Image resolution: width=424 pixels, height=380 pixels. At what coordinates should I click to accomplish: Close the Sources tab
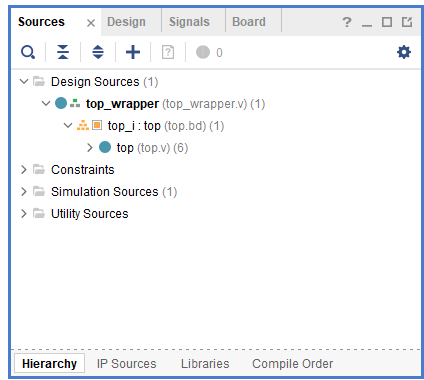(x=91, y=23)
